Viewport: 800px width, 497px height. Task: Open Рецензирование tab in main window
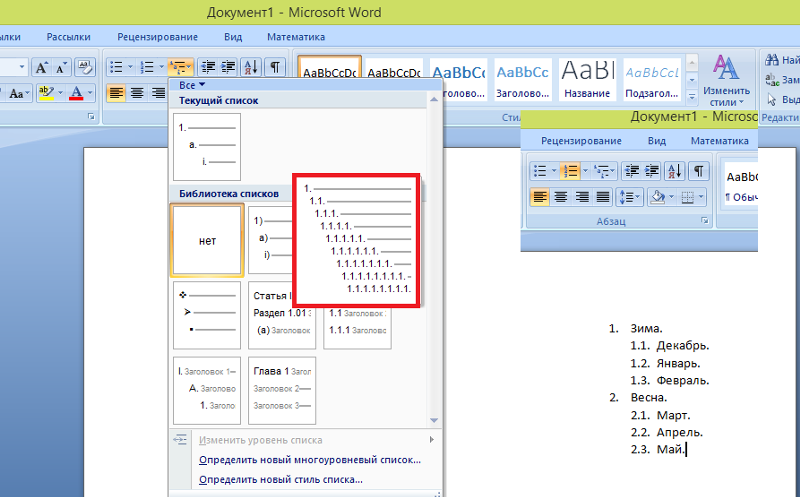(x=158, y=37)
